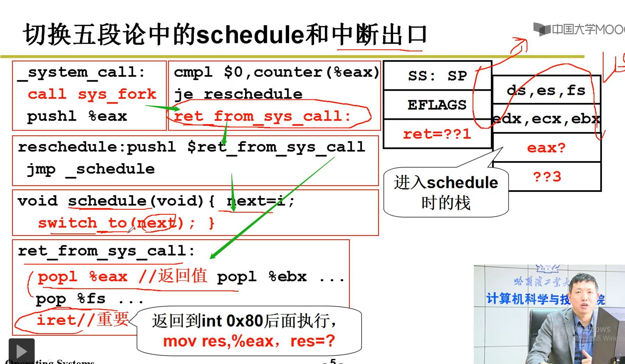This screenshot has height=364, width=625.
Task: Click the '返回到int 0x80后面执行' callout text
Action: (x=244, y=321)
